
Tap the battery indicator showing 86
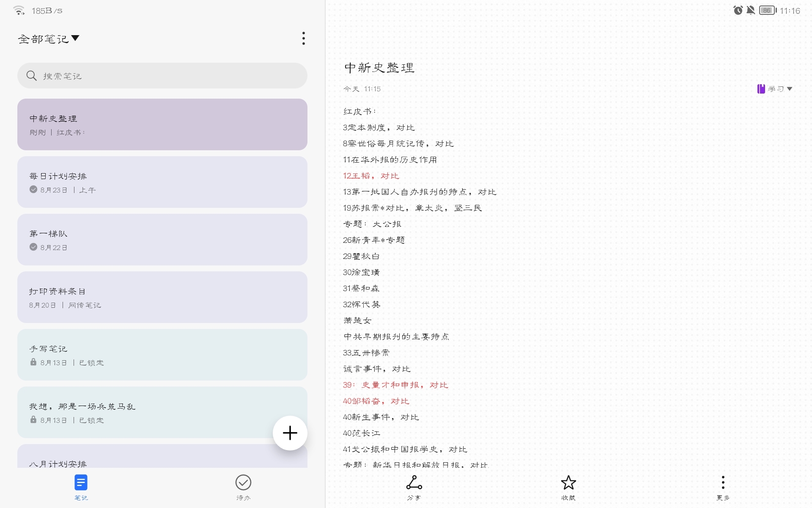pos(768,11)
